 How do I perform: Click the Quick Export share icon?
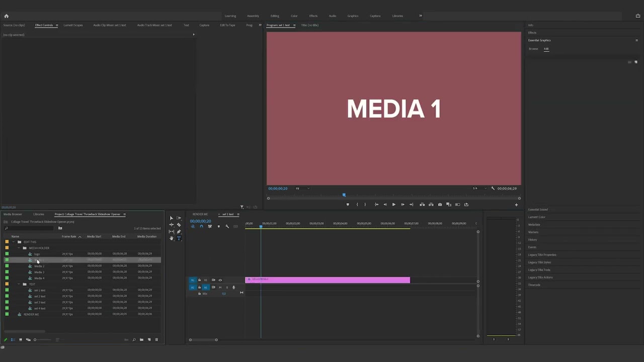coord(638,16)
